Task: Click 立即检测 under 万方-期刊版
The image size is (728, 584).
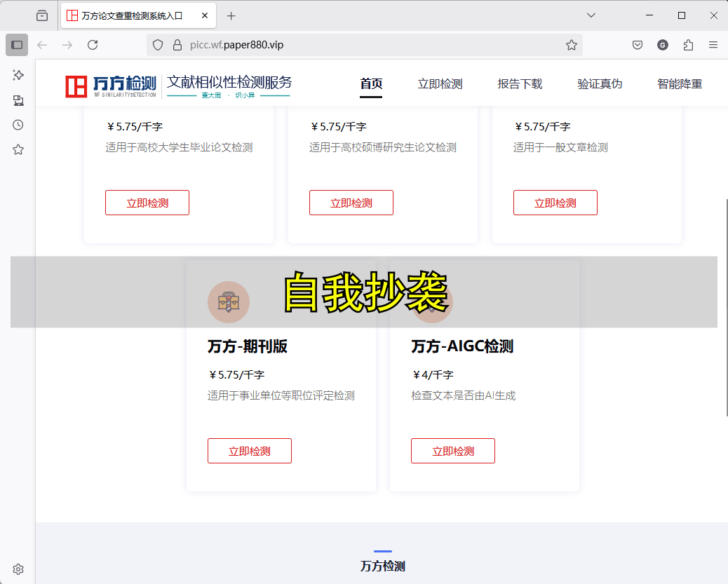Action: pos(249,451)
